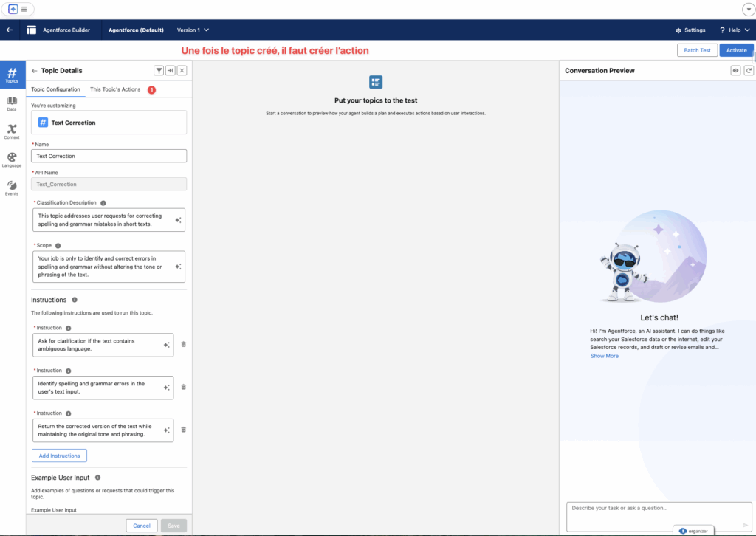
Task: Click the Classification Description text area
Action: coord(109,220)
